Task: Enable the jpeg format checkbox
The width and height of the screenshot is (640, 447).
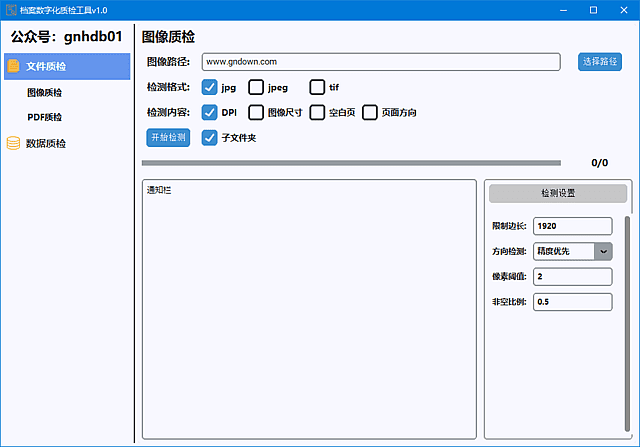Action: point(256,87)
